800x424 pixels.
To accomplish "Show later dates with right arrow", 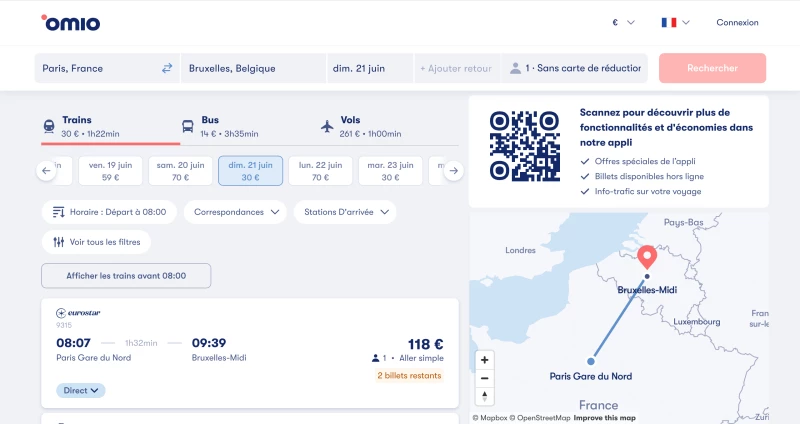I will 454,171.
